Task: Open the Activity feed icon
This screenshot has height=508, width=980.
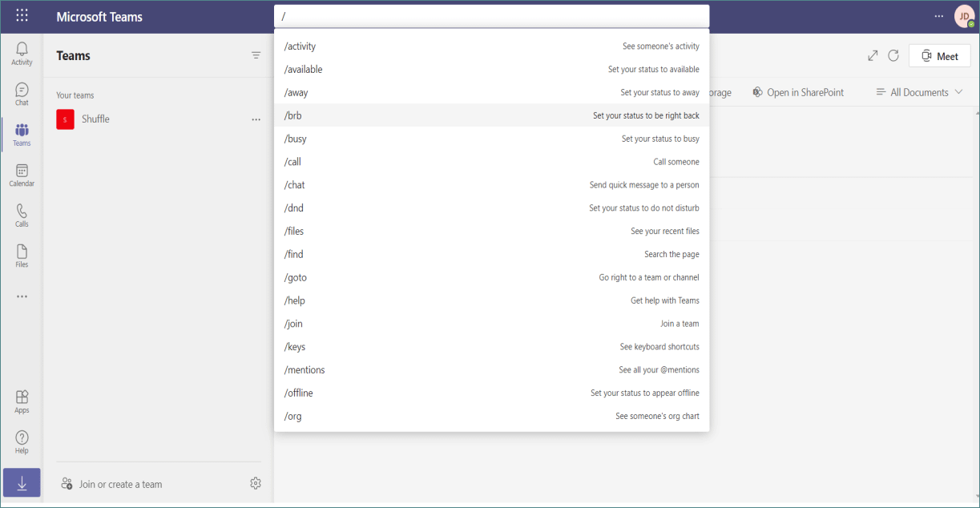Action: 22,52
